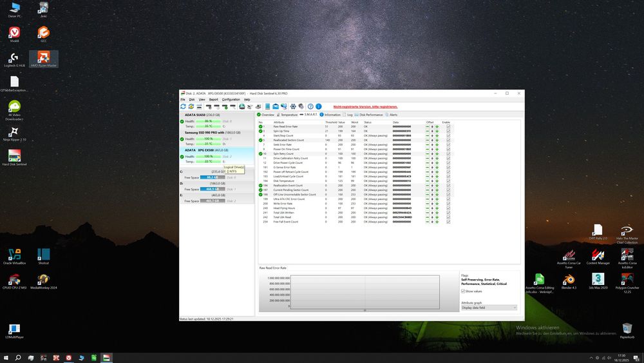Open Oracle VirtualBox desktop icon
This screenshot has height=363, width=644.
[x=14, y=257]
